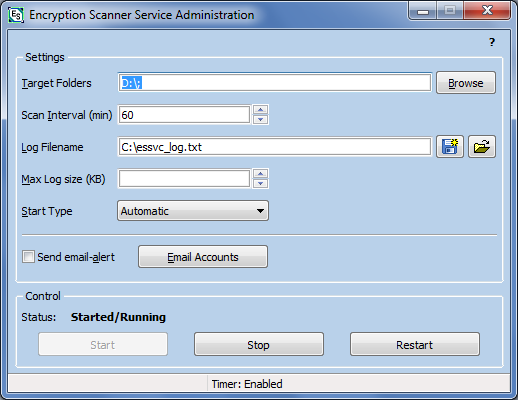Screen dimensions: 518x400
Task: Click the save new log file icon
Action: (450, 147)
